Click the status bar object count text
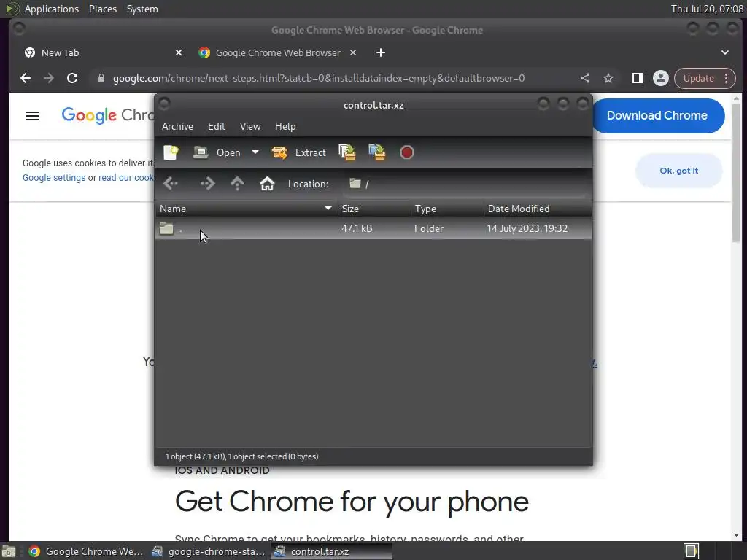The width and height of the screenshot is (747, 560). 241,456
